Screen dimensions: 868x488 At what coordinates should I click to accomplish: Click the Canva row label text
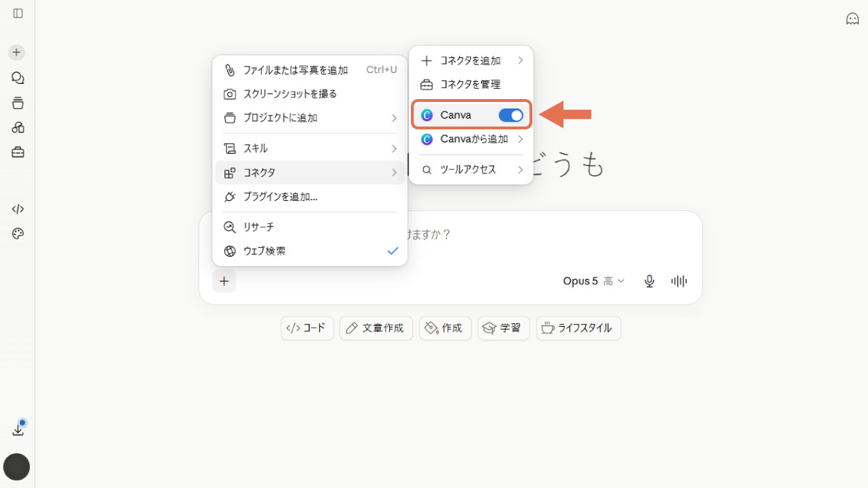click(x=456, y=115)
